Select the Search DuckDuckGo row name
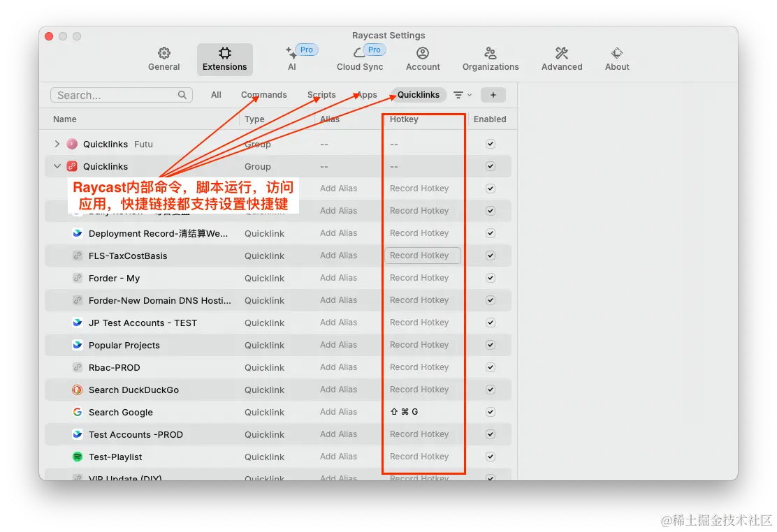This screenshot has height=532, width=777. point(133,390)
